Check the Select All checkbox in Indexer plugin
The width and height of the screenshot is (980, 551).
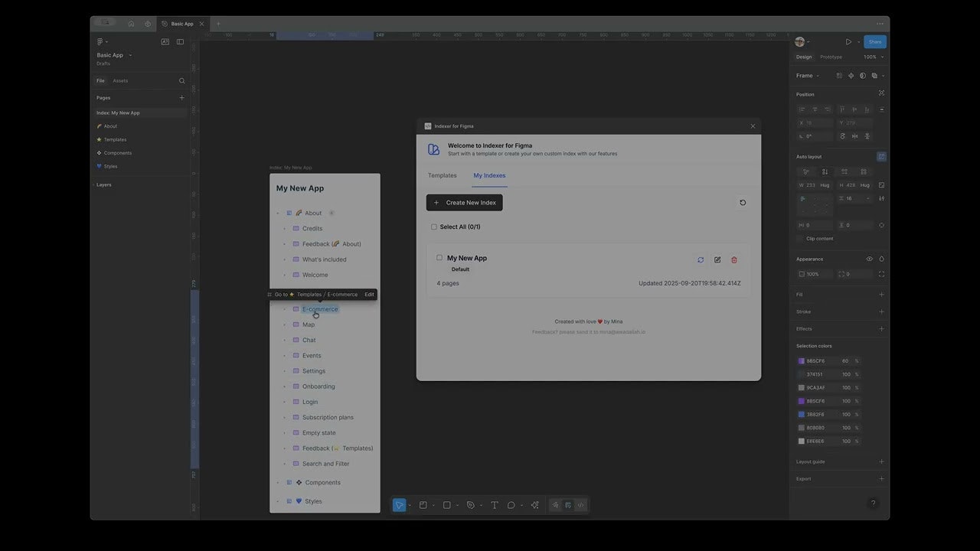click(x=434, y=227)
